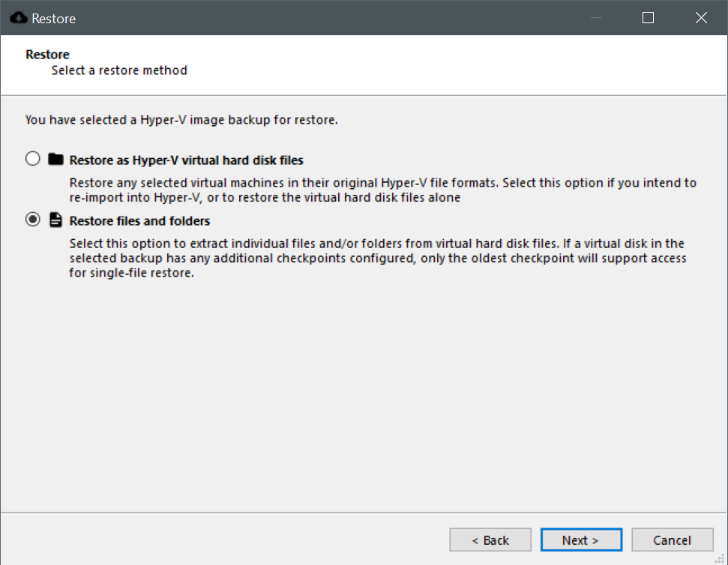728x565 pixels.
Task: Click the 'Restore as Hyper-V virtual hard disk files' label
Action: pos(186,160)
